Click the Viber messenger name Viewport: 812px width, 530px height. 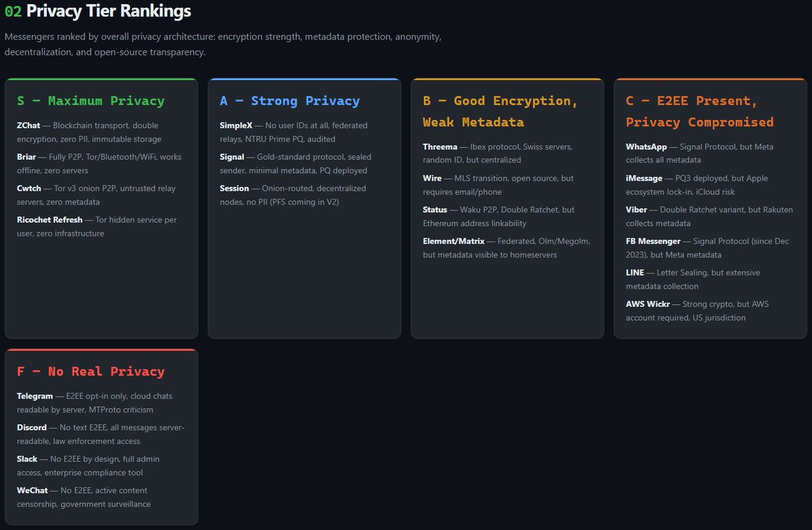637,210
